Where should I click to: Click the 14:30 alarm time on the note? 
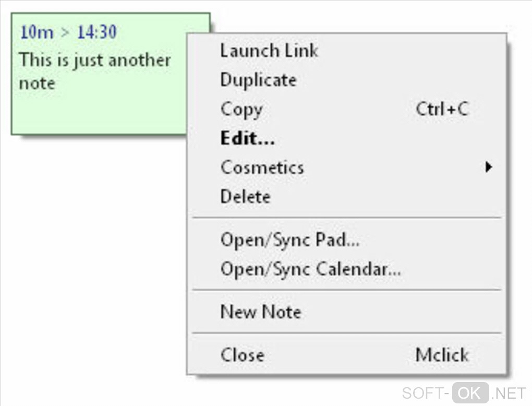(x=96, y=32)
